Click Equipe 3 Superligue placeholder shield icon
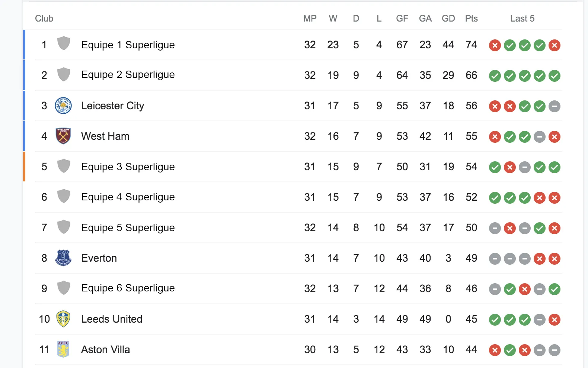This screenshot has height=368, width=588. [x=64, y=166]
